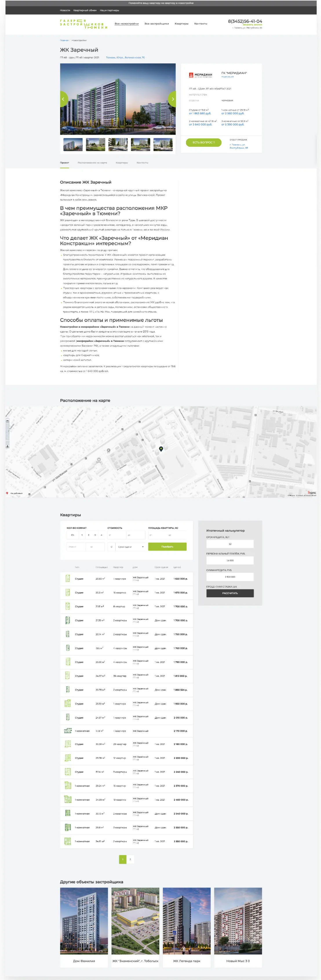The width and height of the screenshot is (321, 980).
Task: Click the map zoom level slider
Action: pyautogui.click(x=7, y=433)
